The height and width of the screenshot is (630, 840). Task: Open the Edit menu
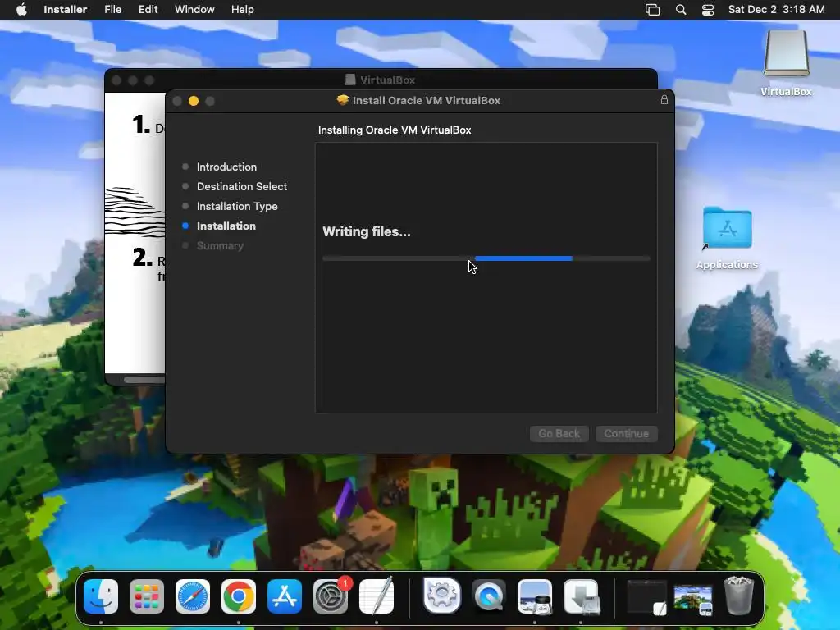point(148,9)
